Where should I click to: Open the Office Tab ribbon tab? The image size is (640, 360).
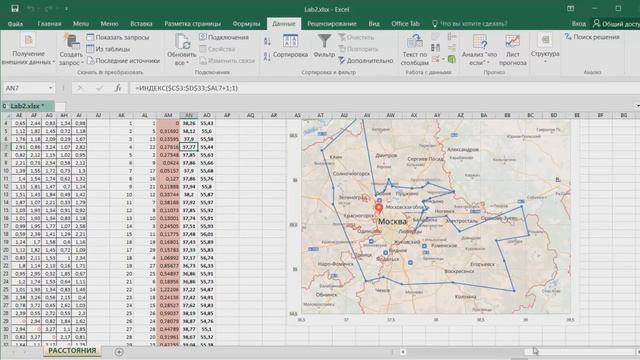(405, 24)
